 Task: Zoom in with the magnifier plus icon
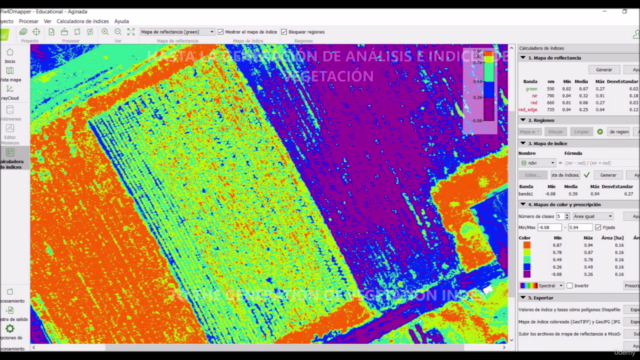(x=105, y=32)
